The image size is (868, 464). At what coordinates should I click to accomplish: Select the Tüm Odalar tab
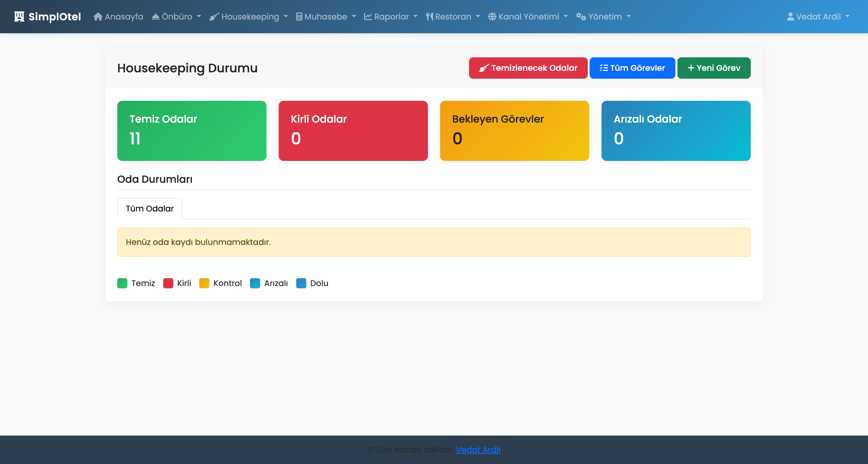[149, 209]
